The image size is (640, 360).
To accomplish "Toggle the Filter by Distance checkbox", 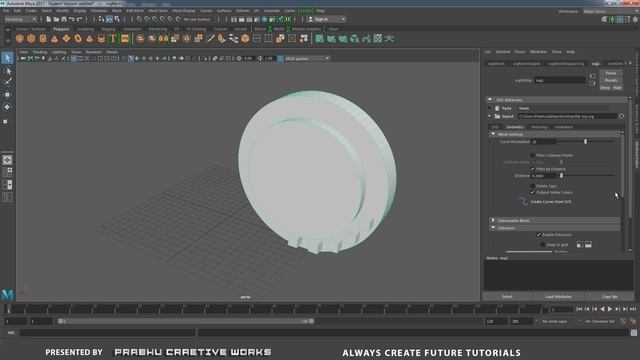I will [532, 169].
